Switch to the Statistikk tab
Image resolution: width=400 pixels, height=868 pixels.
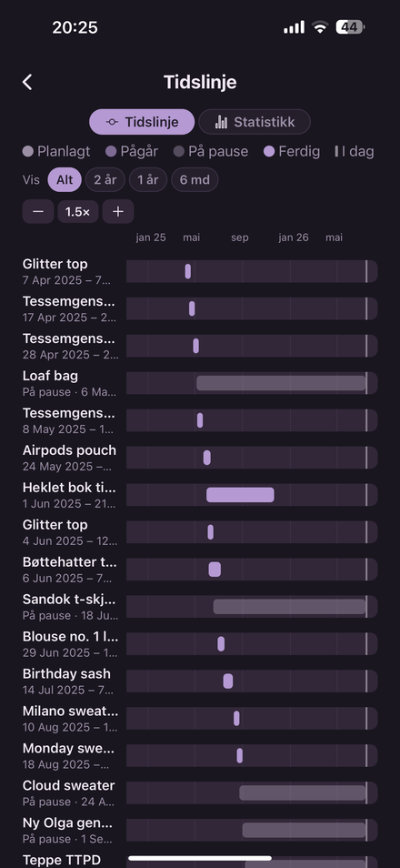point(255,122)
